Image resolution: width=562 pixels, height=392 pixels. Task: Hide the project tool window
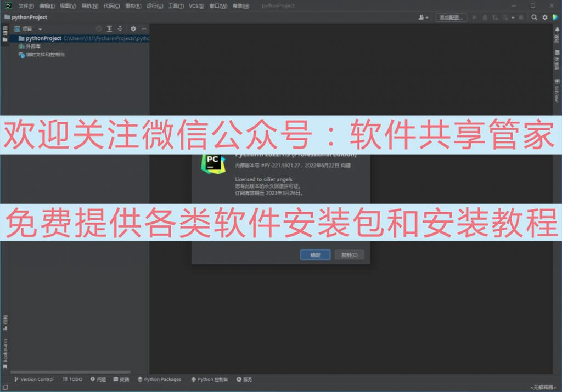(144, 29)
